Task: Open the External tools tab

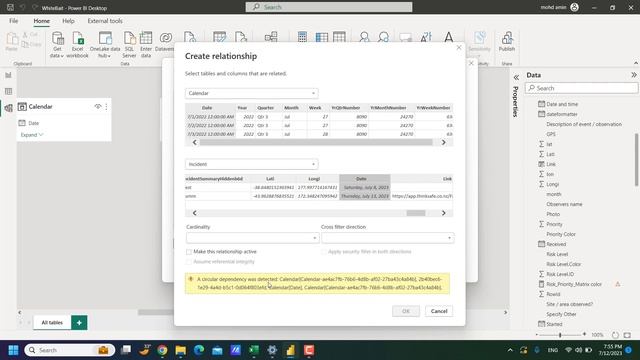Action: pos(105,21)
